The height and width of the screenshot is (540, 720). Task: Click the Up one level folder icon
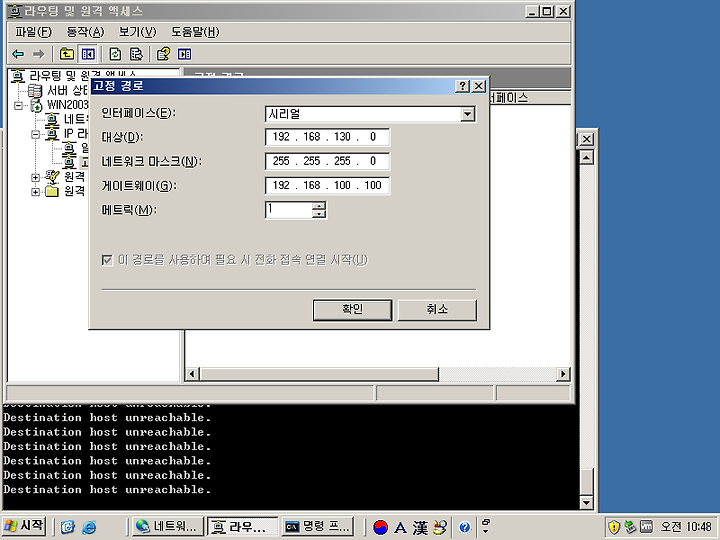pos(67,54)
